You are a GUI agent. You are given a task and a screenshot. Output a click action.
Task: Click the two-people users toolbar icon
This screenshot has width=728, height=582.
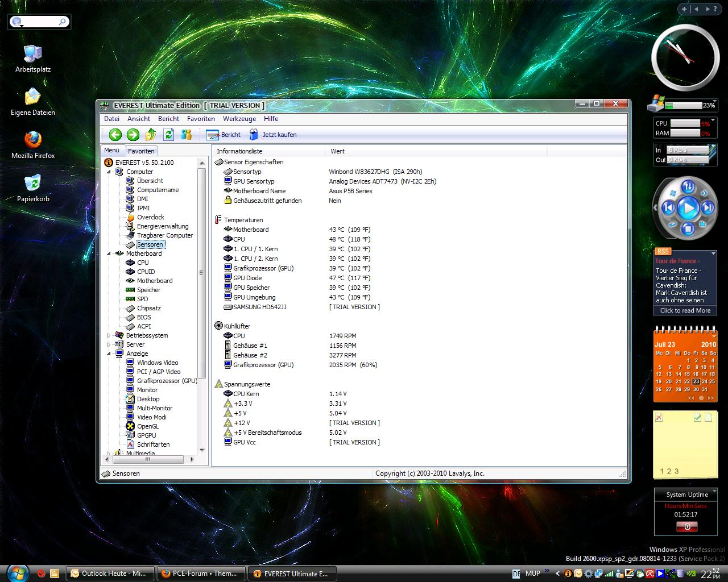[187, 135]
